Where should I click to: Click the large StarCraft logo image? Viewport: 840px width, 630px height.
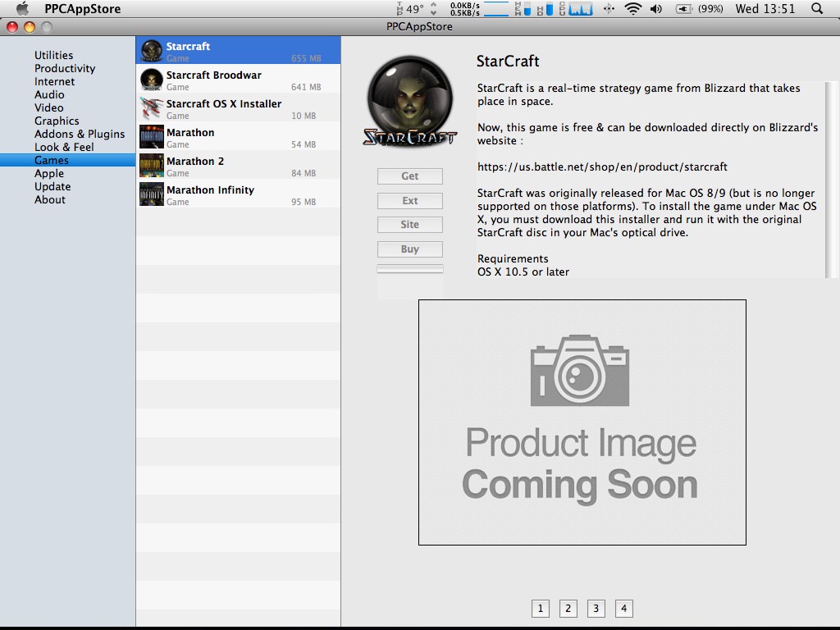coord(410,101)
